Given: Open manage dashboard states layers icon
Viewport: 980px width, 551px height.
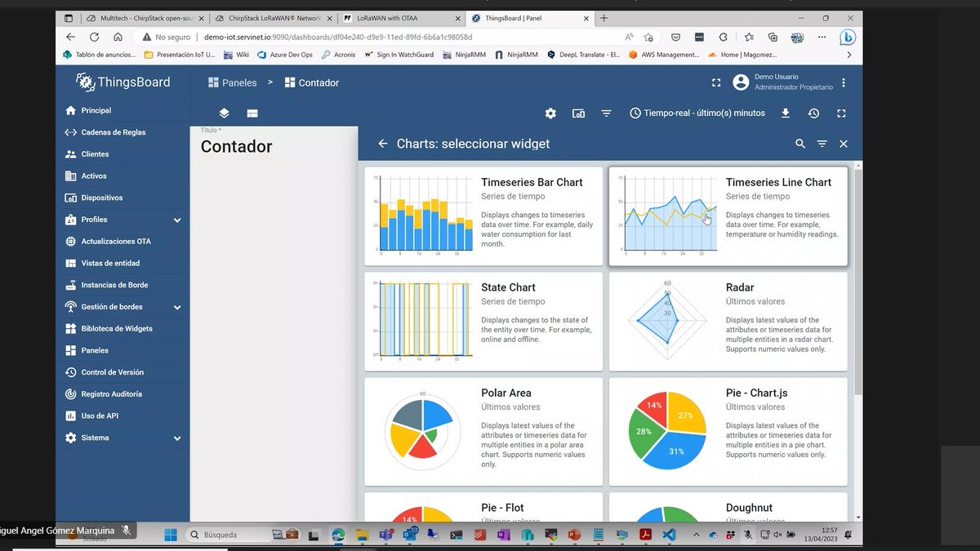Looking at the screenshot, I should pos(224,113).
